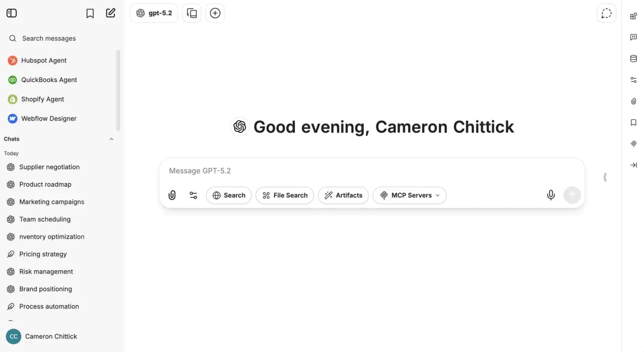Attach a file using the paperclip icon
Screen dimensions: 644x352
(172, 195)
